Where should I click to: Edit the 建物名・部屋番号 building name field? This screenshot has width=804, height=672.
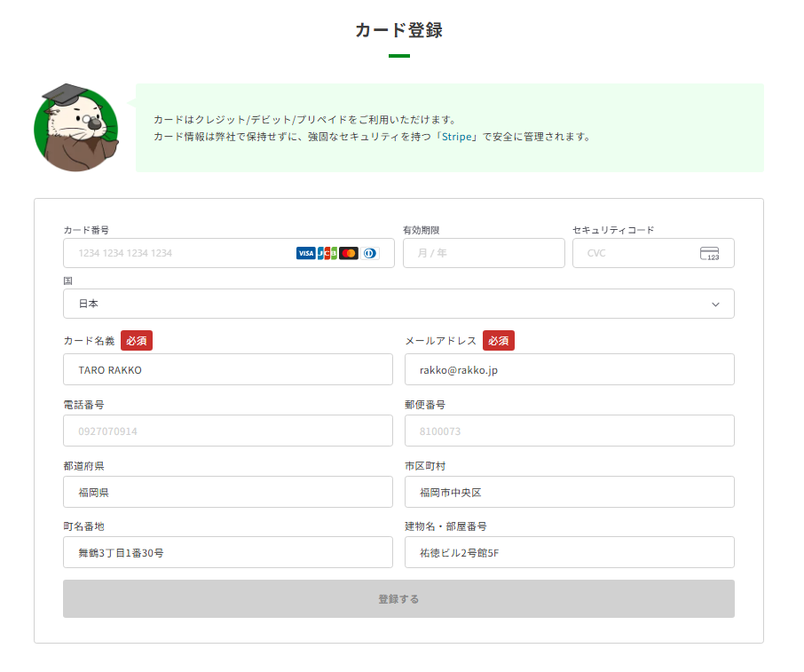(x=569, y=552)
